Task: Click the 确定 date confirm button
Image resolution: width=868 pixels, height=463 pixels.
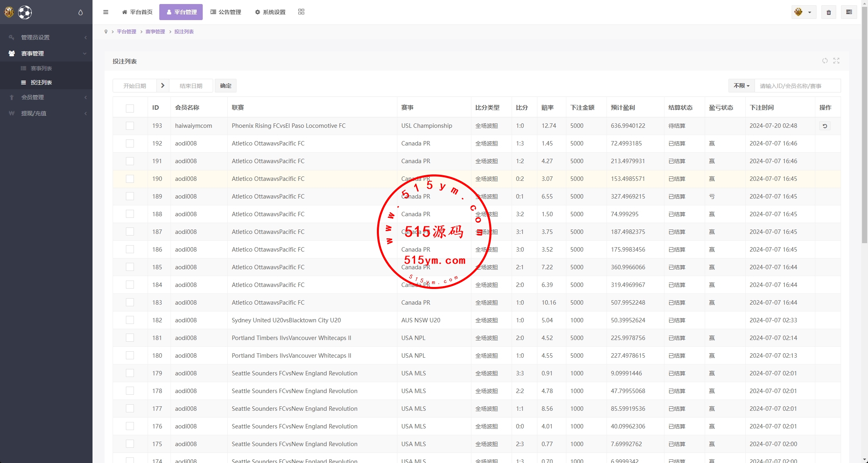Action: [226, 86]
